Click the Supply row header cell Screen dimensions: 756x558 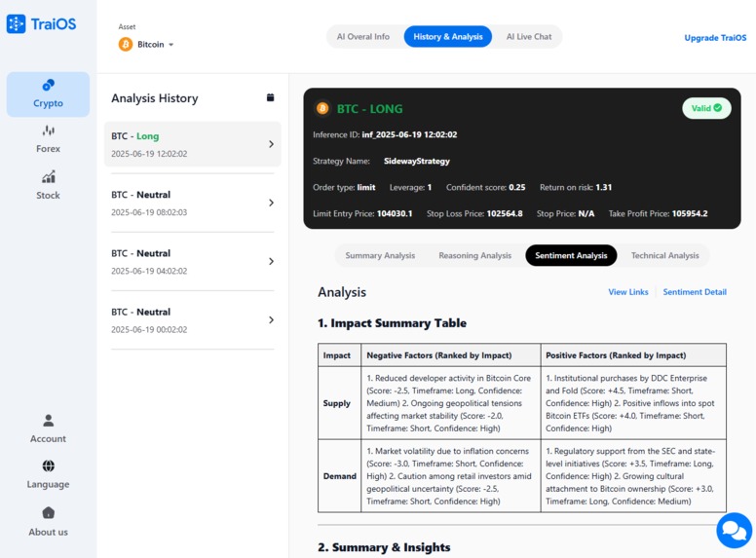coord(339,403)
